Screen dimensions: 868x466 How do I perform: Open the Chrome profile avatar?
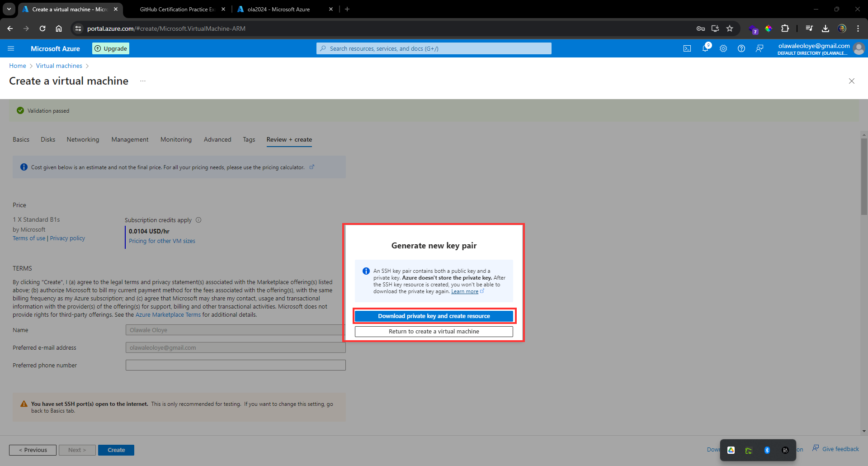[x=842, y=29]
